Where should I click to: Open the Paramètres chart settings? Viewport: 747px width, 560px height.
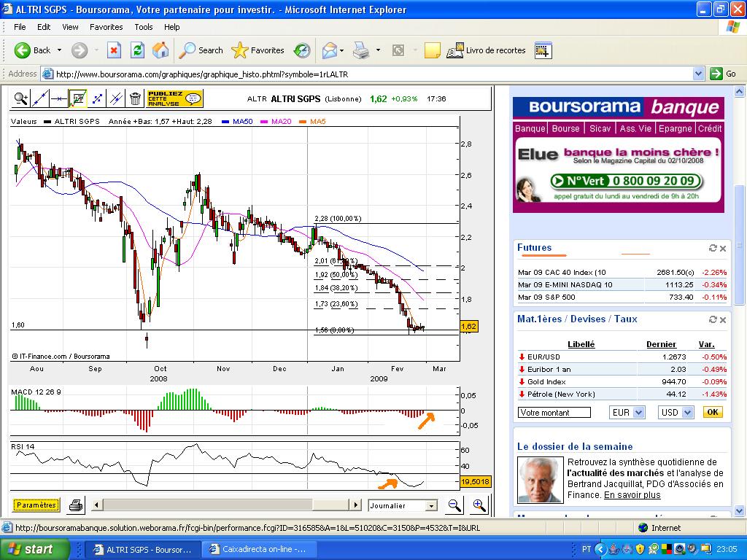click(x=36, y=505)
